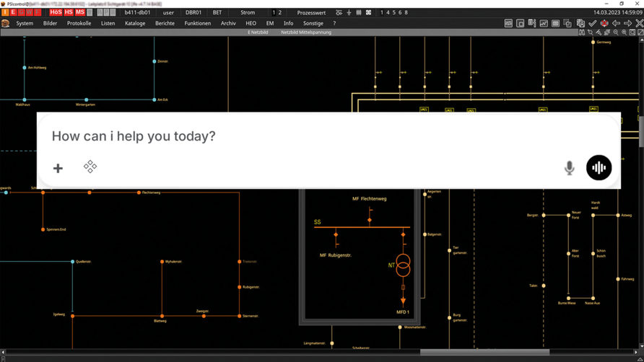Click the DBR01 field

(193, 13)
